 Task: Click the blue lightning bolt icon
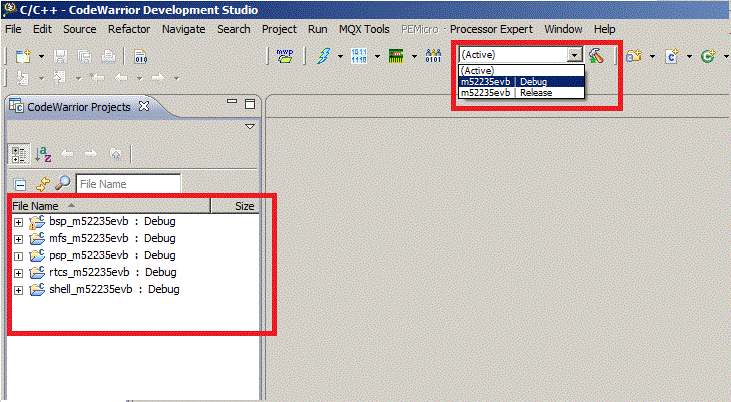pos(323,56)
